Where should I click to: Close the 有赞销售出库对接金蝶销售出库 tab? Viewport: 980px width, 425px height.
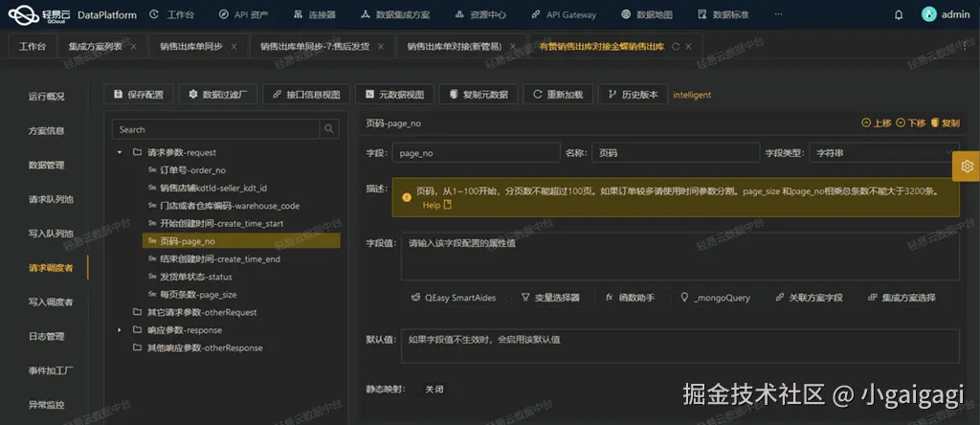tap(688, 46)
